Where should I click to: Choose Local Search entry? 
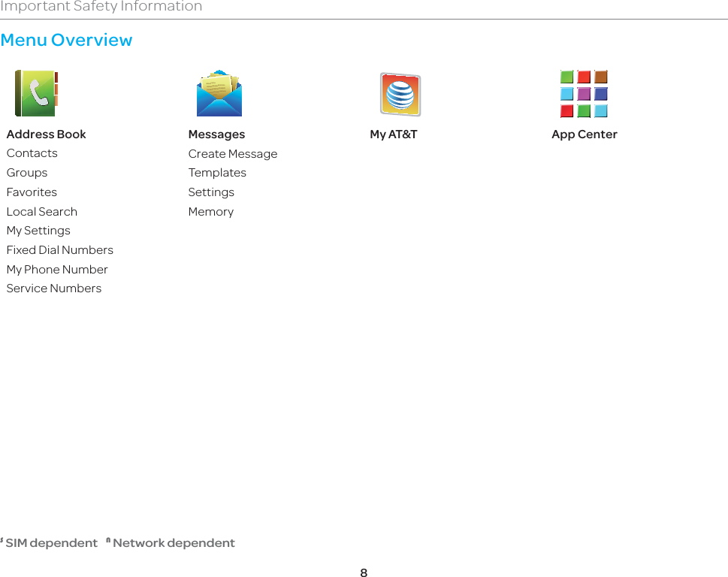(42, 212)
